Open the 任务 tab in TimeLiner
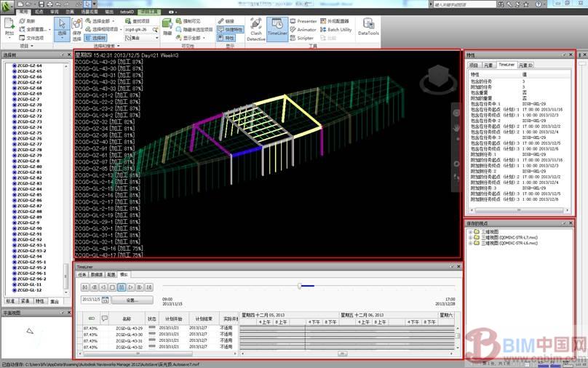Screen dimensions: 588x368 coord(82,275)
